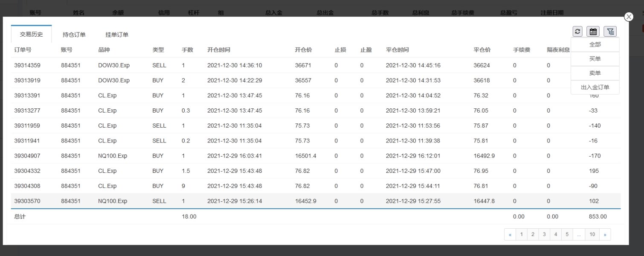Viewport: 644px width, 256px height.
Task: Click 总计 summary label
Action: pyautogui.click(x=20, y=216)
